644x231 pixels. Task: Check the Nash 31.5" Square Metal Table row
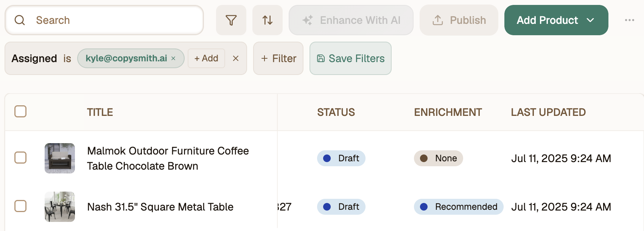20,206
